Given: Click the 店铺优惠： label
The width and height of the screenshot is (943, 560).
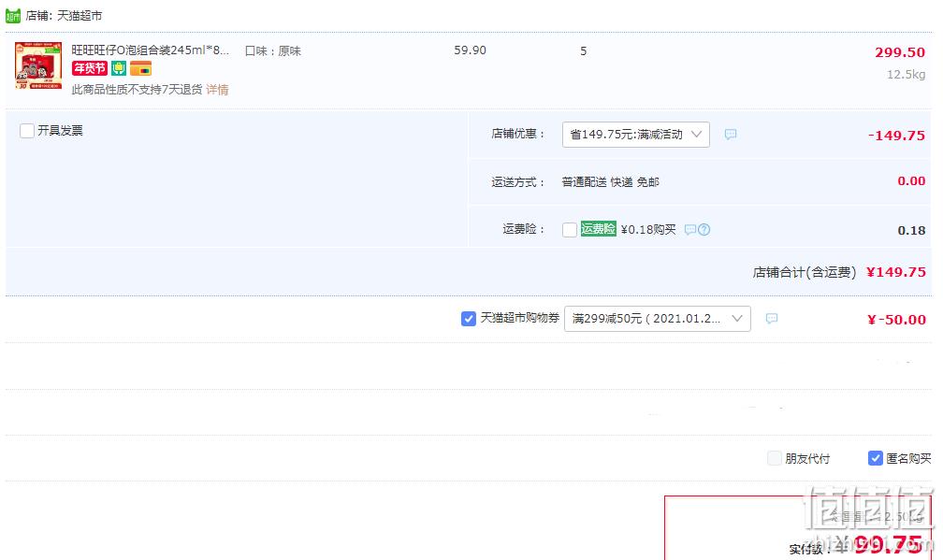Looking at the screenshot, I should point(518,134).
